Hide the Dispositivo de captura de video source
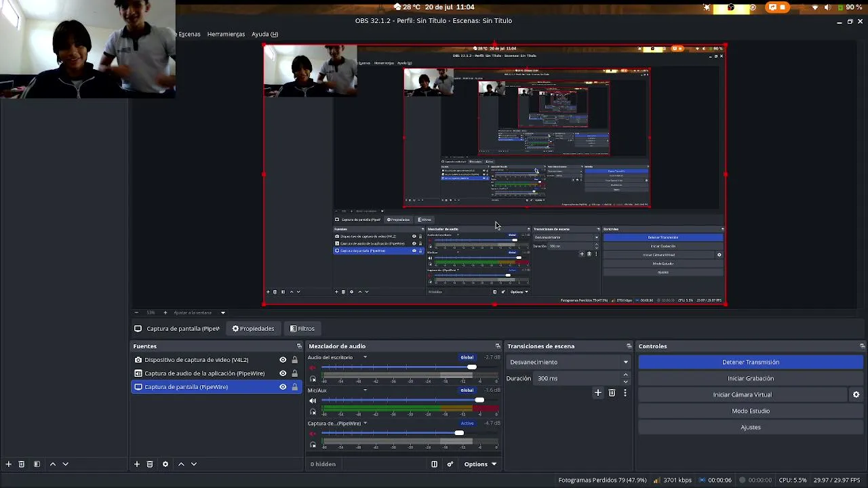 click(283, 360)
